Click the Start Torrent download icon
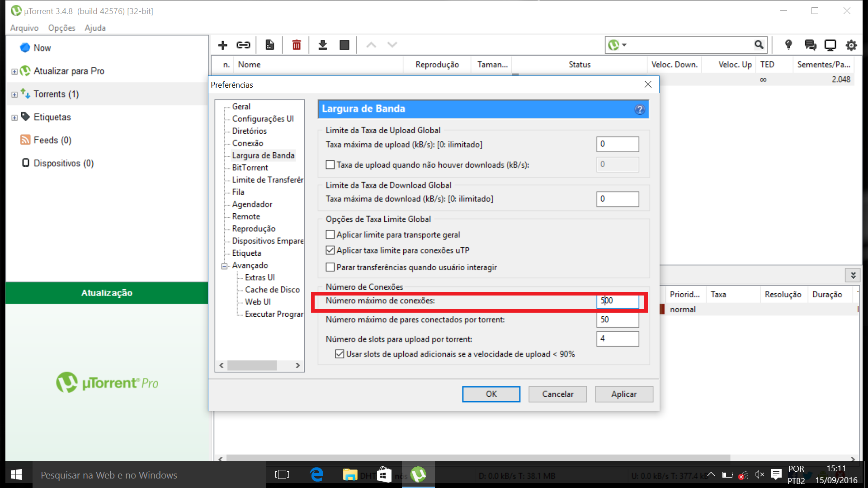Viewport: 868px width, 488px height. (x=323, y=45)
